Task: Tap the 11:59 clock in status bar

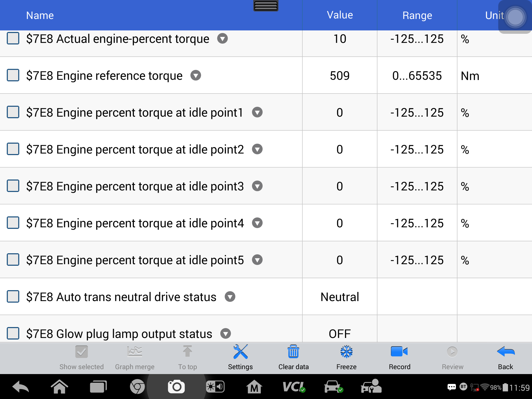Action: point(520,388)
